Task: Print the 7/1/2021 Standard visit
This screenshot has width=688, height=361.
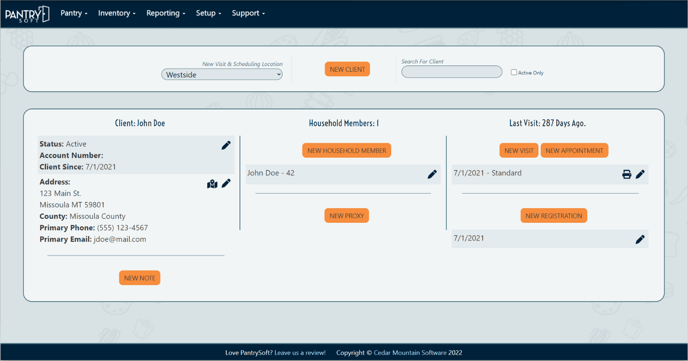Action: click(627, 174)
